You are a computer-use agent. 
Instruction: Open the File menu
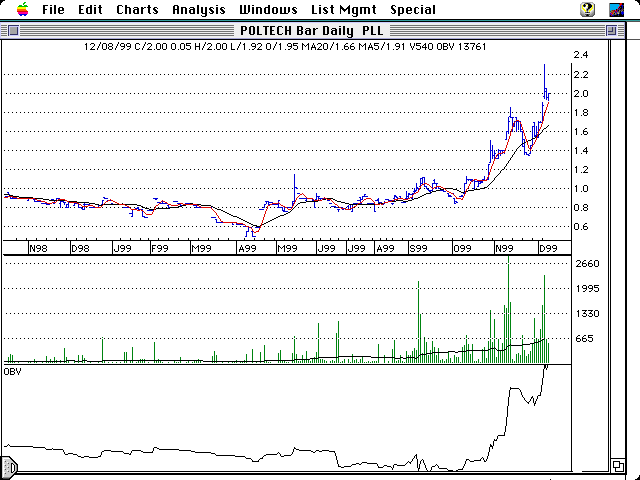tap(53, 9)
